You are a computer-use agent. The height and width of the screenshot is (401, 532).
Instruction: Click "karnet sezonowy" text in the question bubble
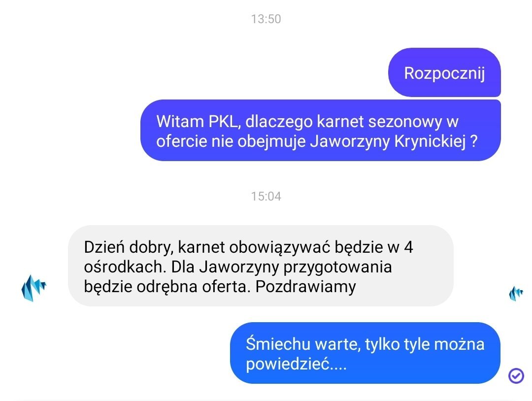343,122
